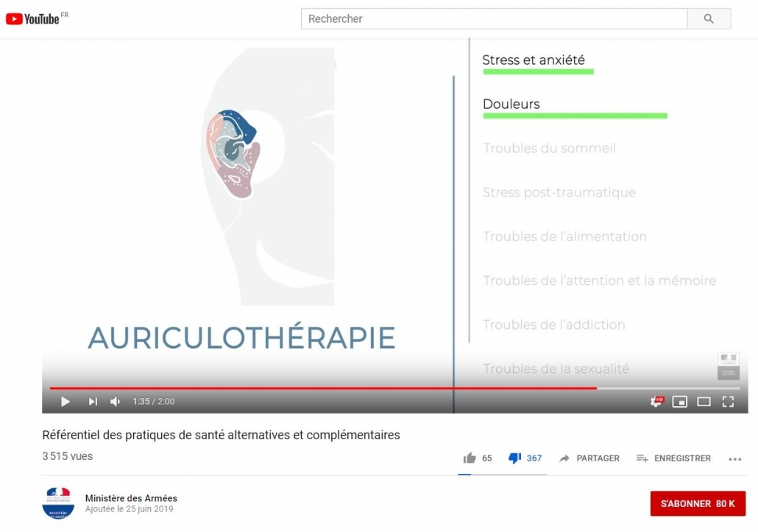Viewport: 758px width, 532px height.
Task: Enter fullscreen mode
Action: tap(728, 402)
